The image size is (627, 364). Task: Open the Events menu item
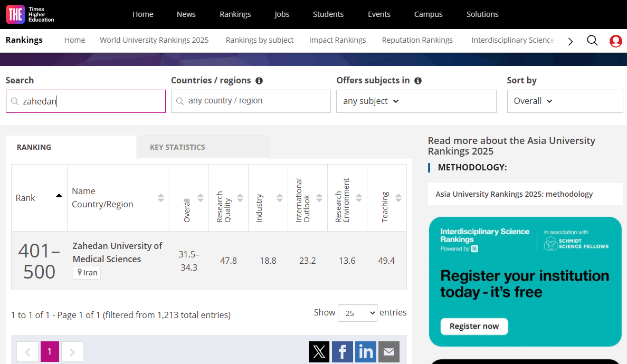[379, 14]
